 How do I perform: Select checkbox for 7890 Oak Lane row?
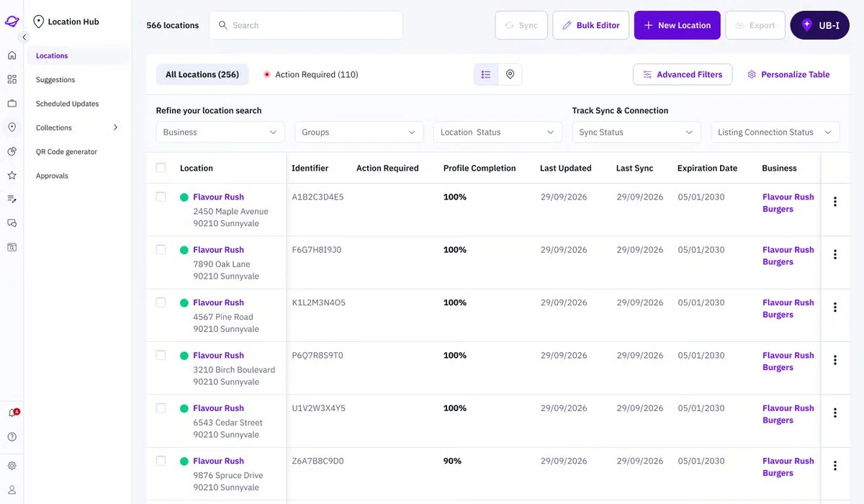click(x=161, y=249)
